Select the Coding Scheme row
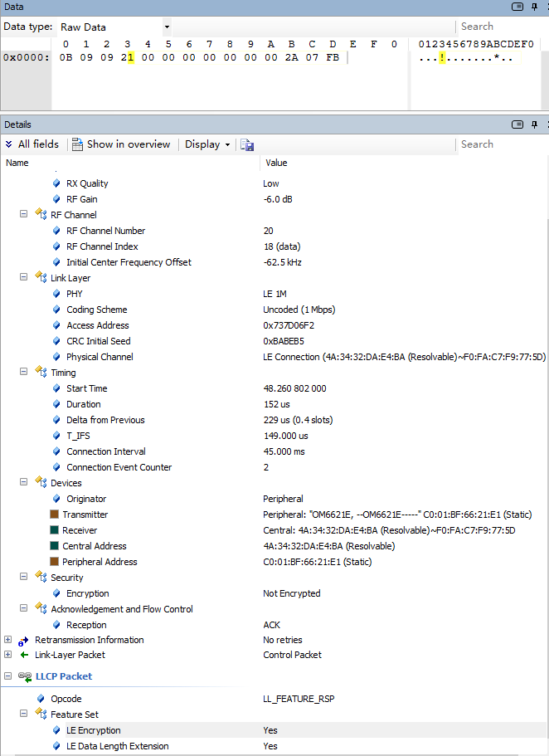This screenshot has height=756, width=549. click(x=274, y=310)
